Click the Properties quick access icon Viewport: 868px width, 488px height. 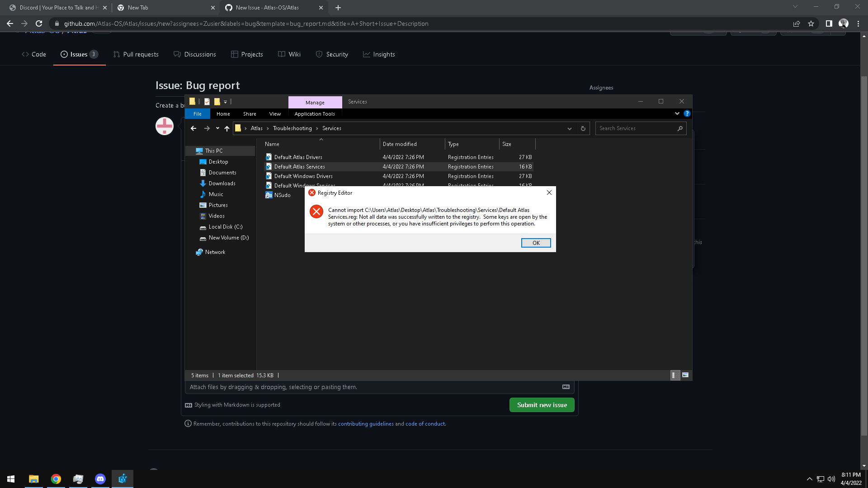[x=207, y=102]
